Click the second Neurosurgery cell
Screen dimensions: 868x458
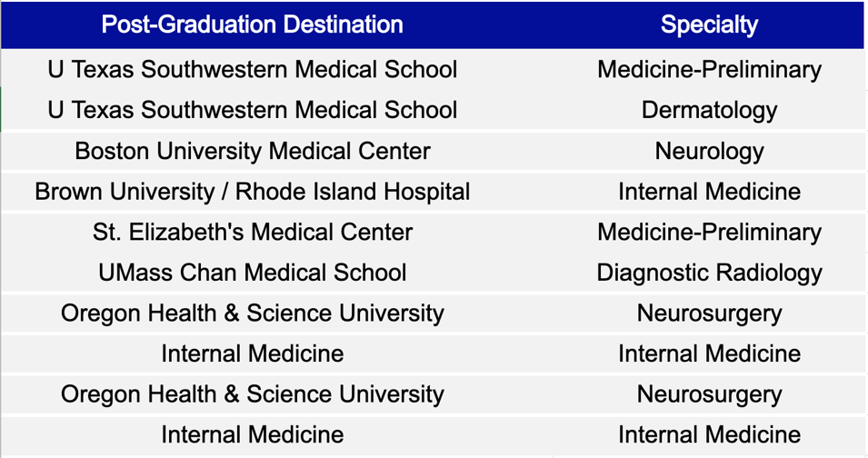pyautogui.click(x=709, y=394)
